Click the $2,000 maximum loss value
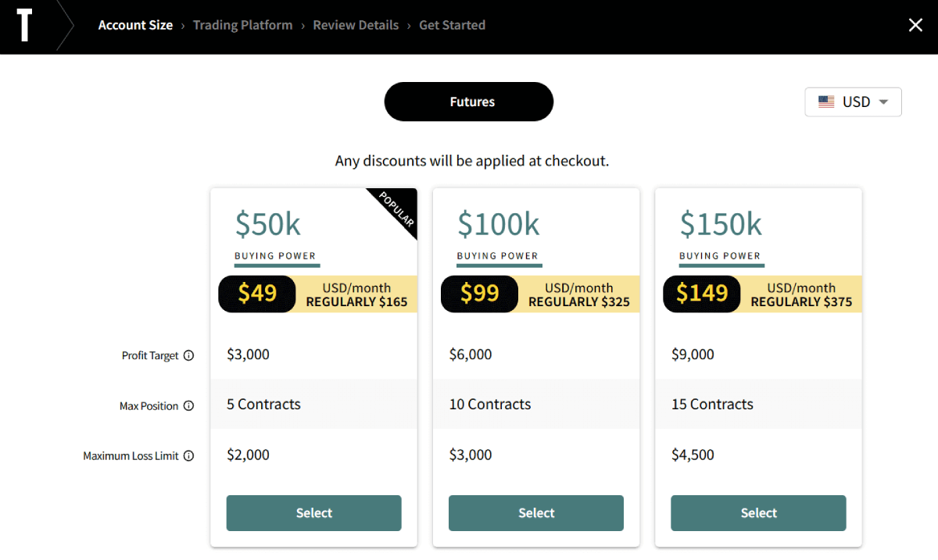Viewport: 938px width, 560px height. click(248, 455)
